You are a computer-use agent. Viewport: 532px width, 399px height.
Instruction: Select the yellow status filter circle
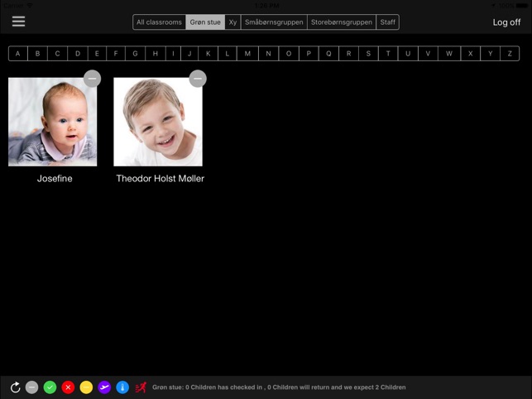(x=86, y=387)
